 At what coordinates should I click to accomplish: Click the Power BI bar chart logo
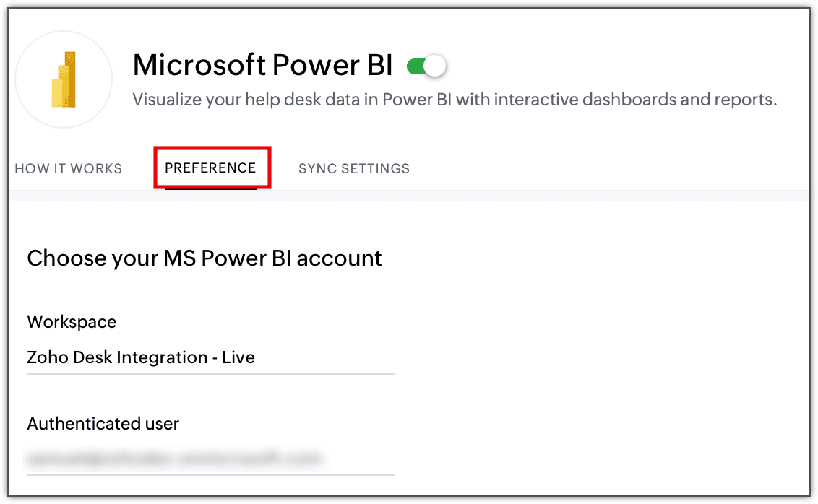tap(64, 79)
